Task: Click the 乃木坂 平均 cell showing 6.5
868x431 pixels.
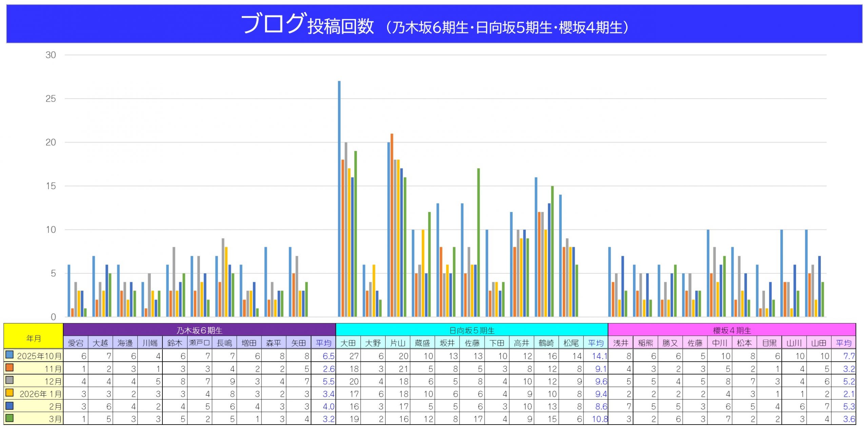Action: click(328, 356)
